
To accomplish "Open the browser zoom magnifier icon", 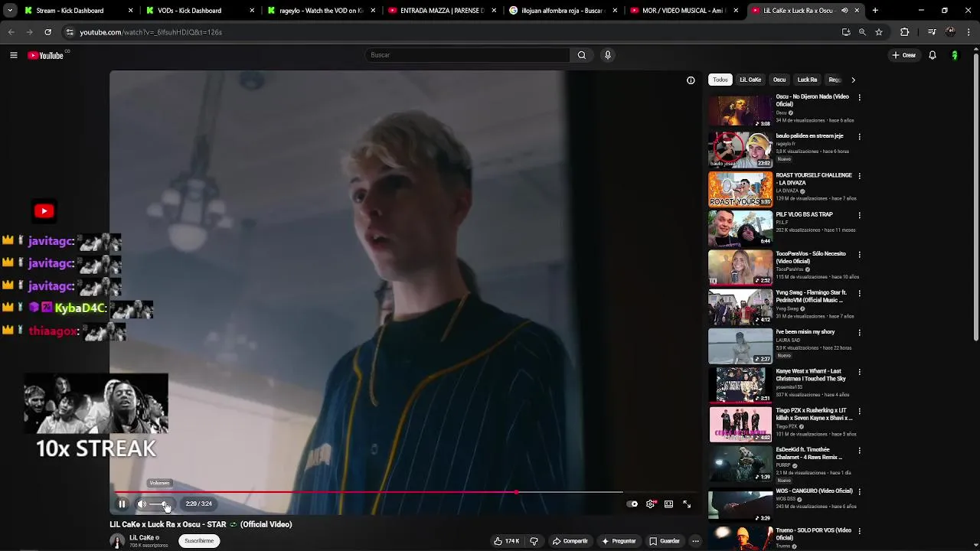I will [862, 32].
